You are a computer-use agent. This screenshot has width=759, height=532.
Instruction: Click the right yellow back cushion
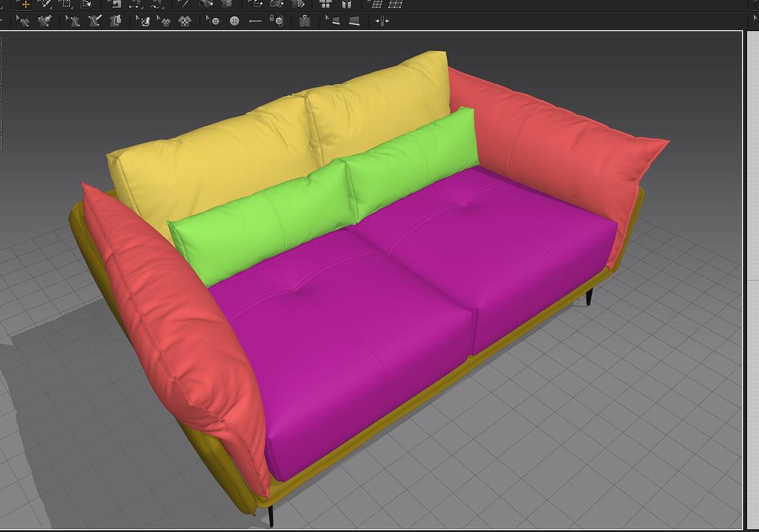point(379,107)
